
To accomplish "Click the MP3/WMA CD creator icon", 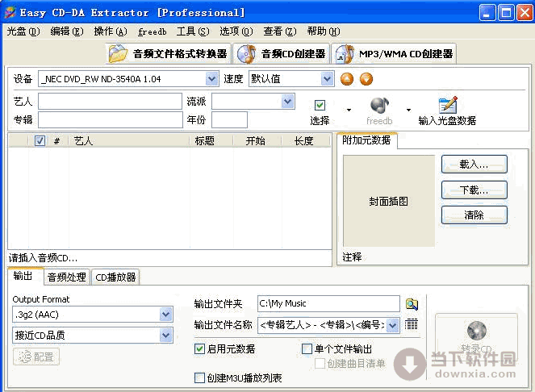I will click(345, 54).
